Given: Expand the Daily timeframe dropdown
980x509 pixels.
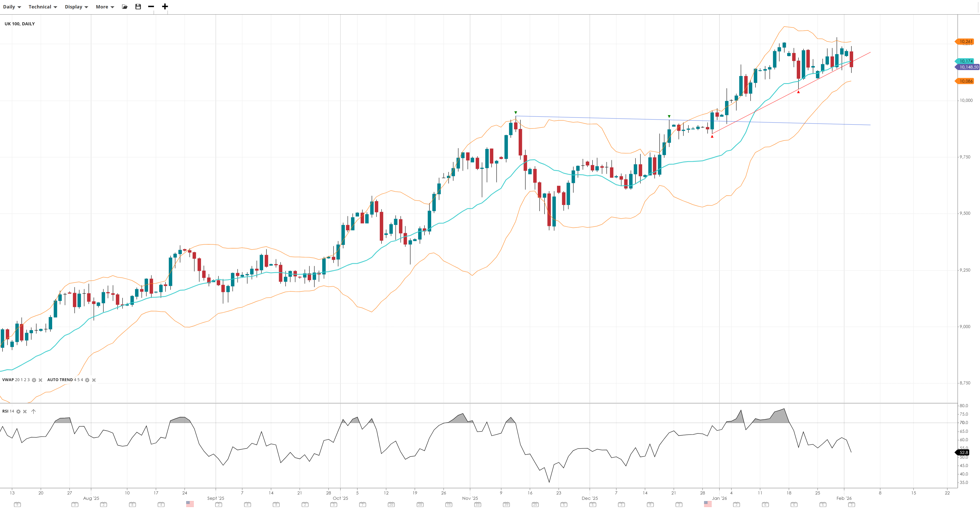Looking at the screenshot, I should (12, 7).
